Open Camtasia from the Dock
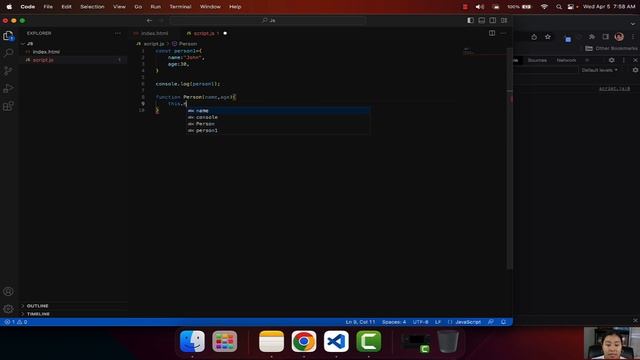This screenshot has height=360, width=640. 369,341
